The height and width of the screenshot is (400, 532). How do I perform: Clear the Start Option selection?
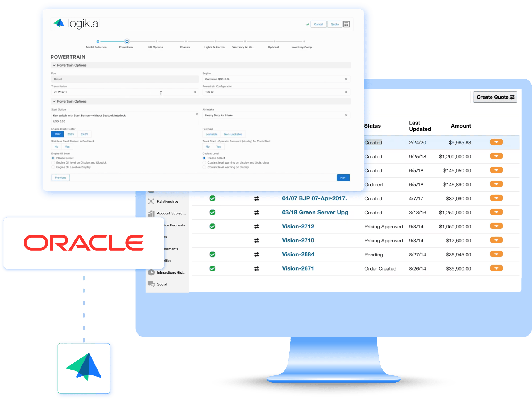coord(197,114)
